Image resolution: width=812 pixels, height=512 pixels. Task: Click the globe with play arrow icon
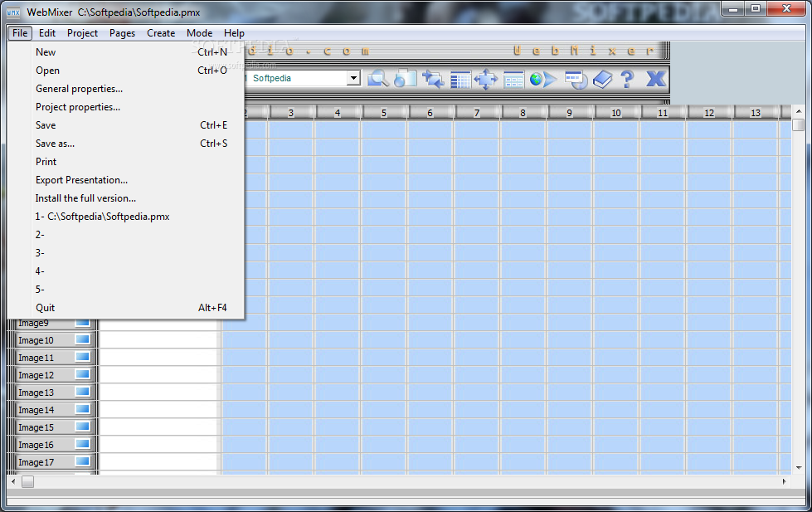(x=542, y=80)
